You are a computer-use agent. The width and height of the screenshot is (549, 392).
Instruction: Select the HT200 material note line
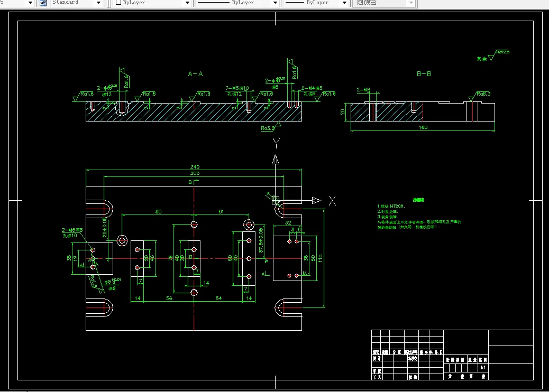[x=391, y=207]
